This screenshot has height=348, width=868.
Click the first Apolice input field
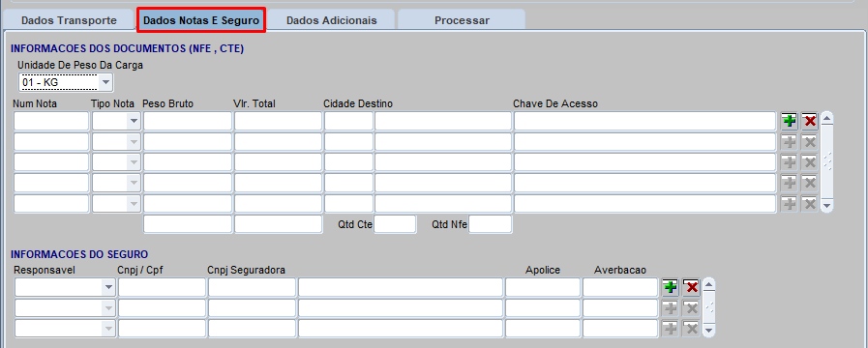tap(543, 287)
